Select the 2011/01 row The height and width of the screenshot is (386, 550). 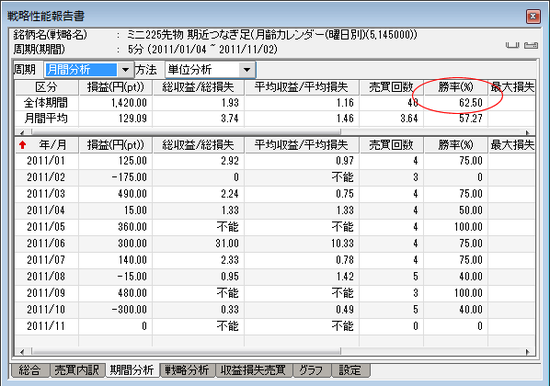click(x=275, y=161)
